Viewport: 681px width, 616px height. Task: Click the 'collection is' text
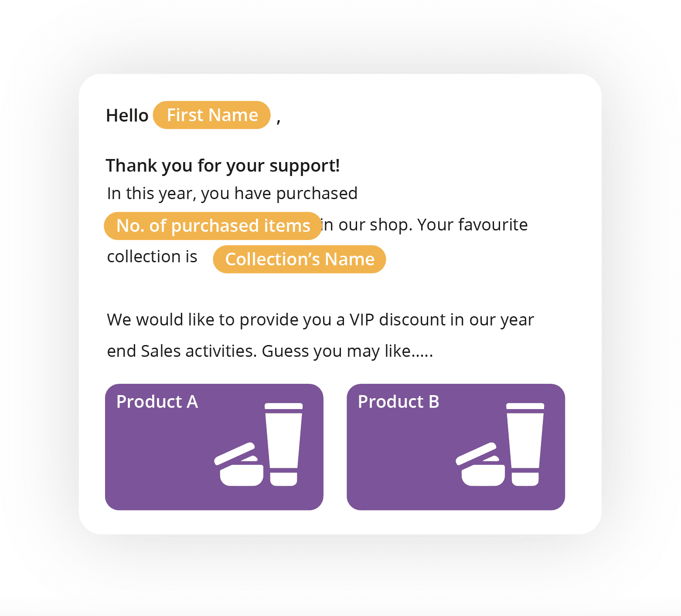click(152, 257)
